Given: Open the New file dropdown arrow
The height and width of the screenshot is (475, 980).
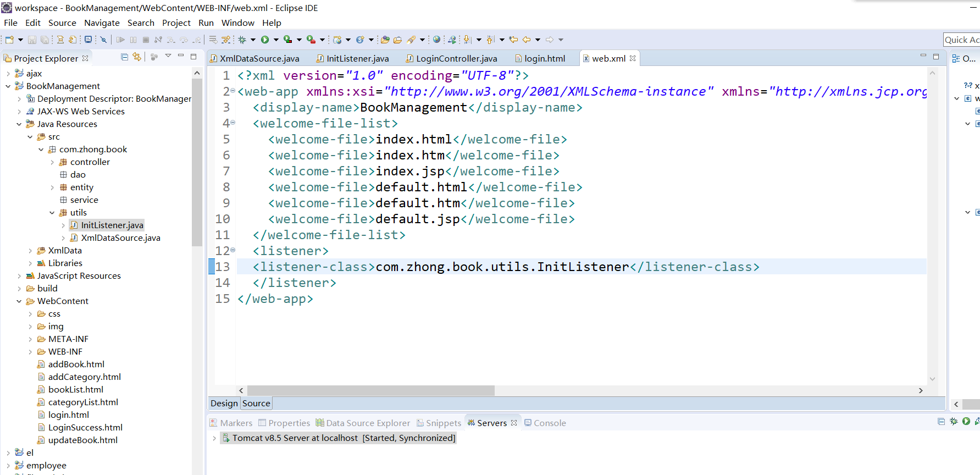Looking at the screenshot, I should [x=20, y=40].
